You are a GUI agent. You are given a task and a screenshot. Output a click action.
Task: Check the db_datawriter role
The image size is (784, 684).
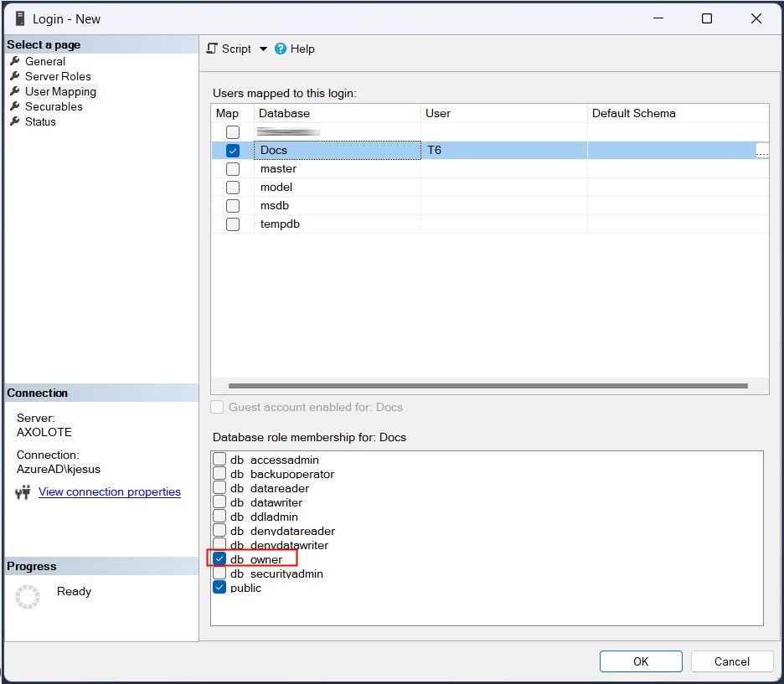(x=219, y=501)
